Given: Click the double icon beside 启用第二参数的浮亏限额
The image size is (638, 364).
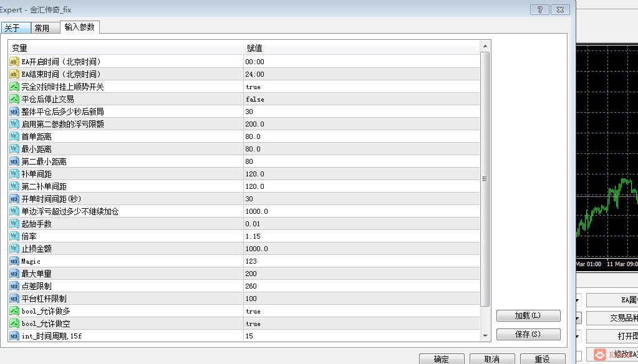Looking at the screenshot, I should [14, 124].
